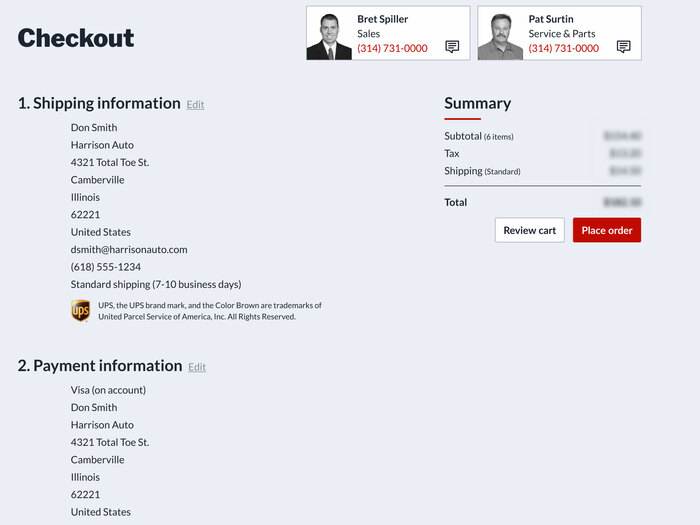
Task: Click Bret Spiller's profile photo
Action: 329,36
